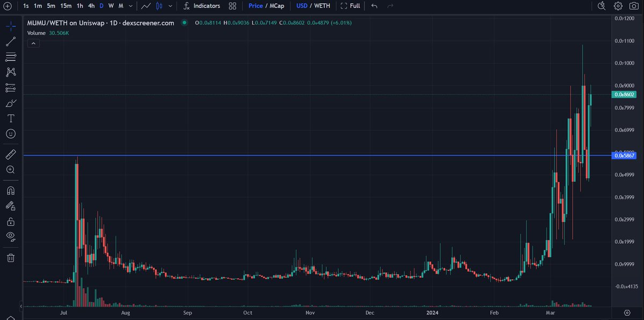The height and width of the screenshot is (320, 644).
Task: Select the 1m time interval
Action: [38, 6]
